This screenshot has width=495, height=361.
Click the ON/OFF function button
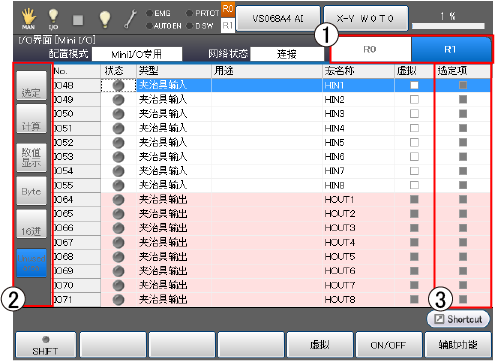[x=388, y=345]
